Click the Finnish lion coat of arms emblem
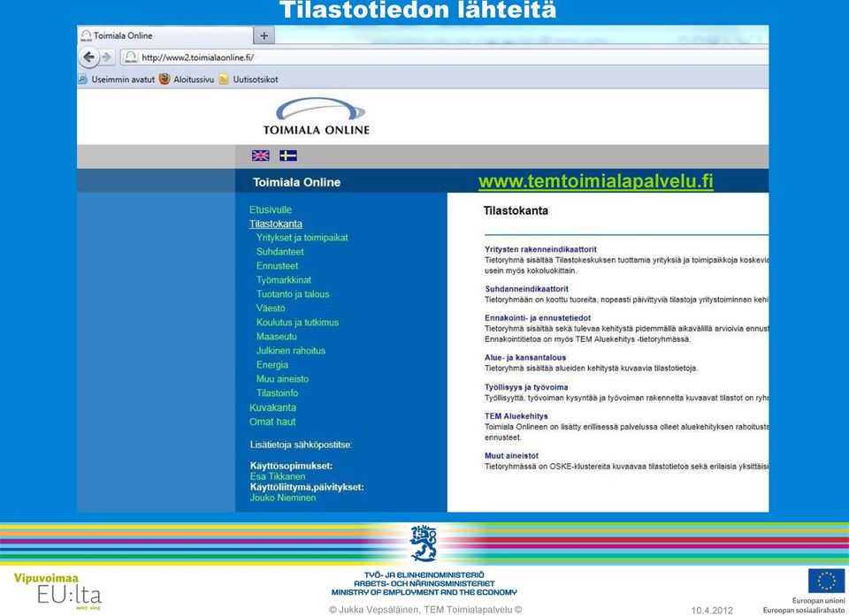The image size is (849, 616). pyautogui.click(x=424, y=543)
